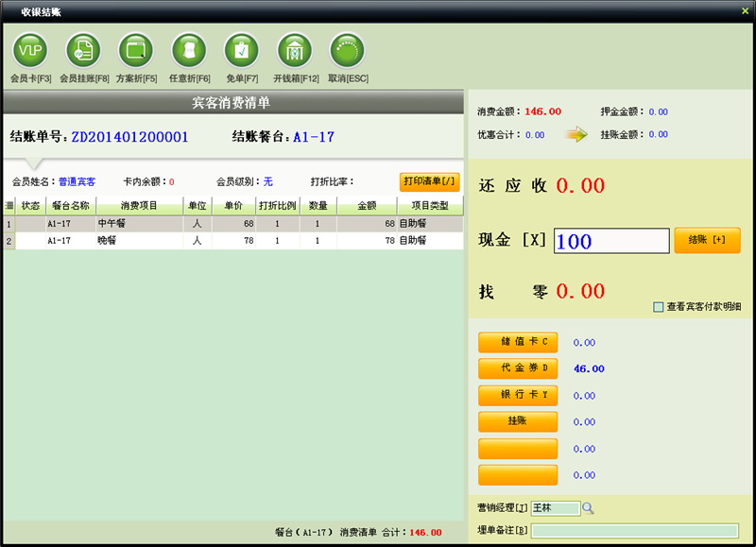Select the scheme discount (方案折) icon

point(136,50)
